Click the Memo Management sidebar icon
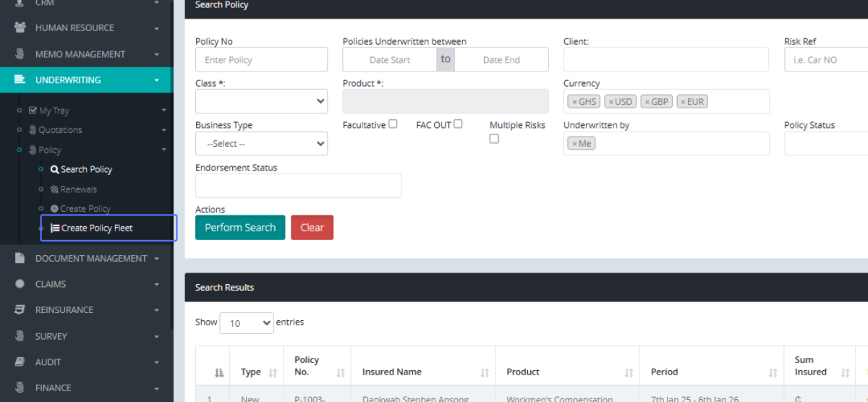The width and height of the screenshot is (868, 402). (20, 54)
